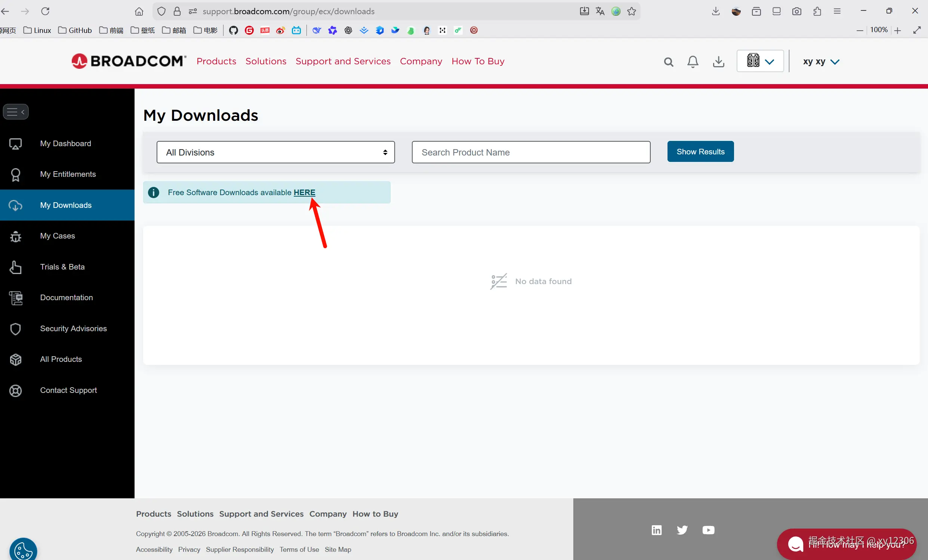Follow the HERE free downloads link
This screenshot has width=928, height=560.
click(x=304, y=193)
